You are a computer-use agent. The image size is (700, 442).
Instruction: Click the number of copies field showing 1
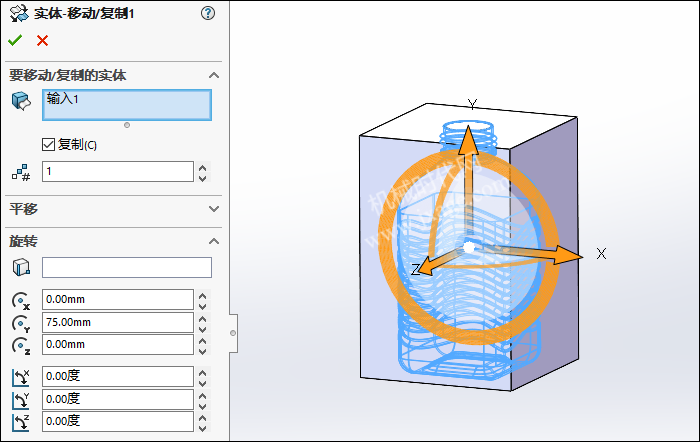[x=118, y=171]
